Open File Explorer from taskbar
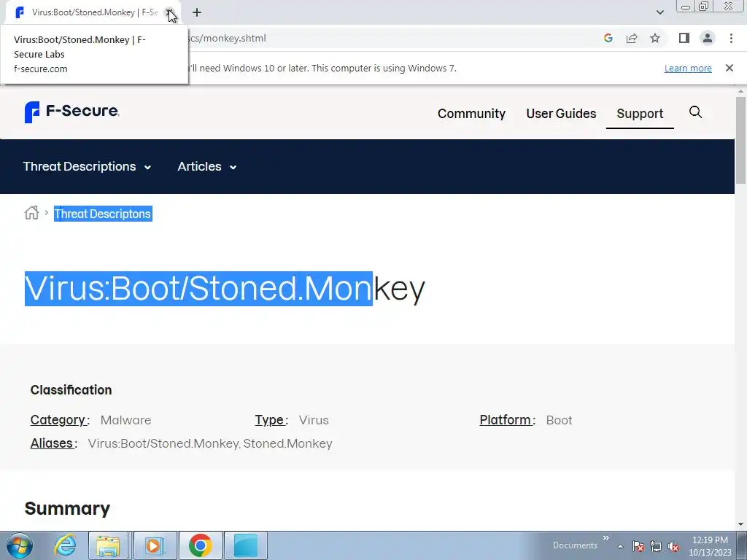 pos(108,545)
